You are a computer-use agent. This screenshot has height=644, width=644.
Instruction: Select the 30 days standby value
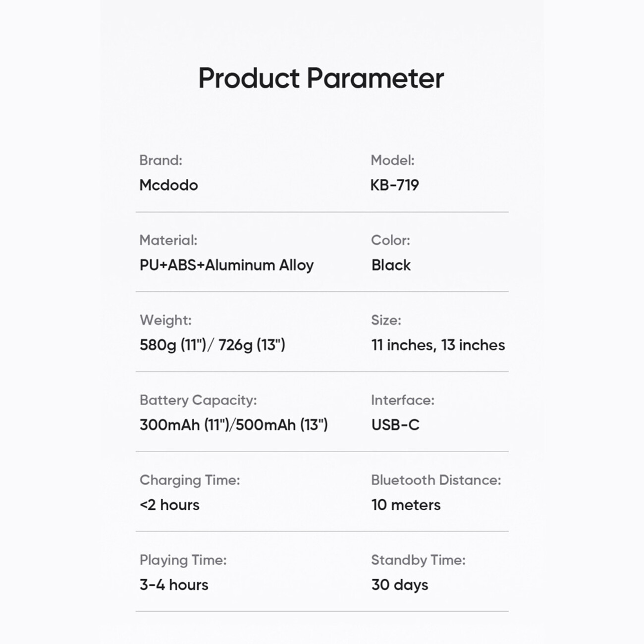pos(400,585)
